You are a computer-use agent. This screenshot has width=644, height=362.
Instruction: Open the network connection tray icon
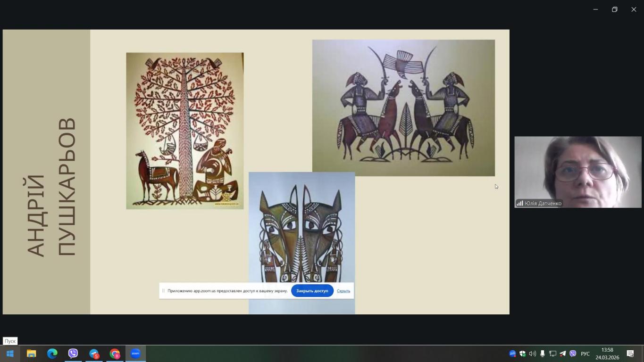coord(552,354)
